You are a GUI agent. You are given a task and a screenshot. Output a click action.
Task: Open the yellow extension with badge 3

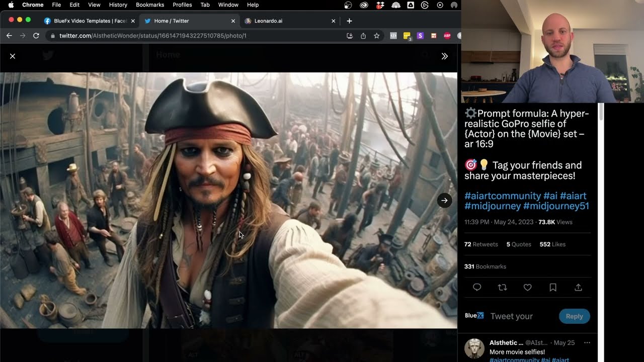point(407,36)
